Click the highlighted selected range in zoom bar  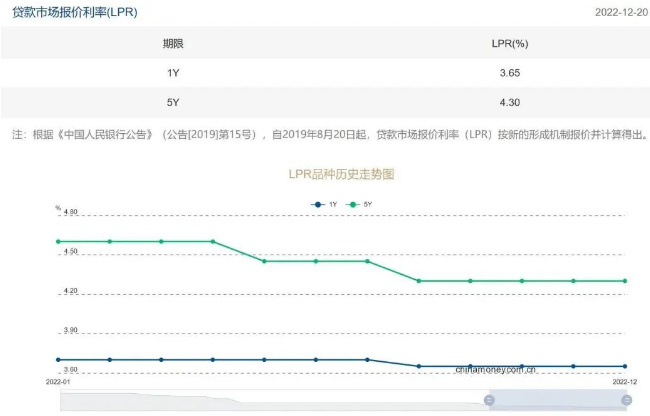point(557,400)
